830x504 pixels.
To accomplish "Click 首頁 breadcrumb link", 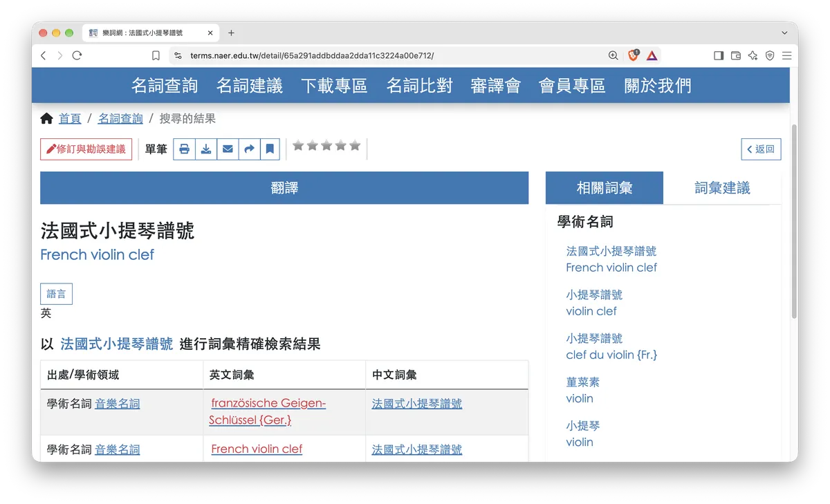I will click(70, 119).
